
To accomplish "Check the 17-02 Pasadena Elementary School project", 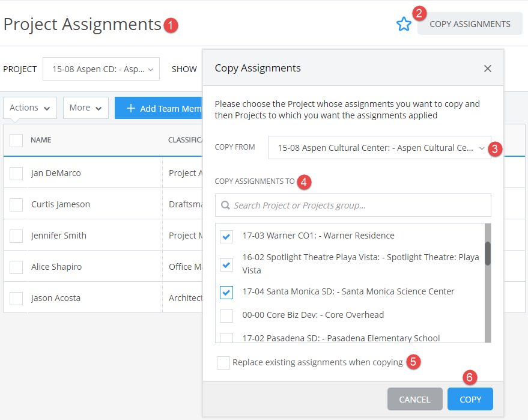I will tap(226, 338).
